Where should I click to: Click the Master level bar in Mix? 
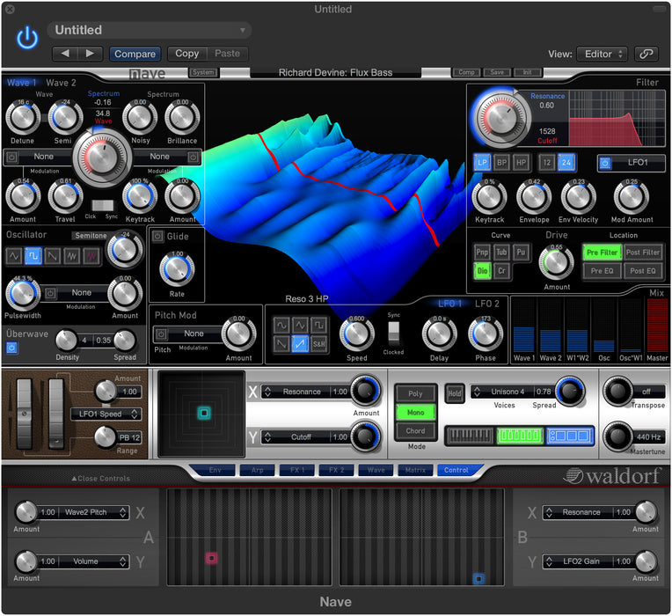point(657,326)
